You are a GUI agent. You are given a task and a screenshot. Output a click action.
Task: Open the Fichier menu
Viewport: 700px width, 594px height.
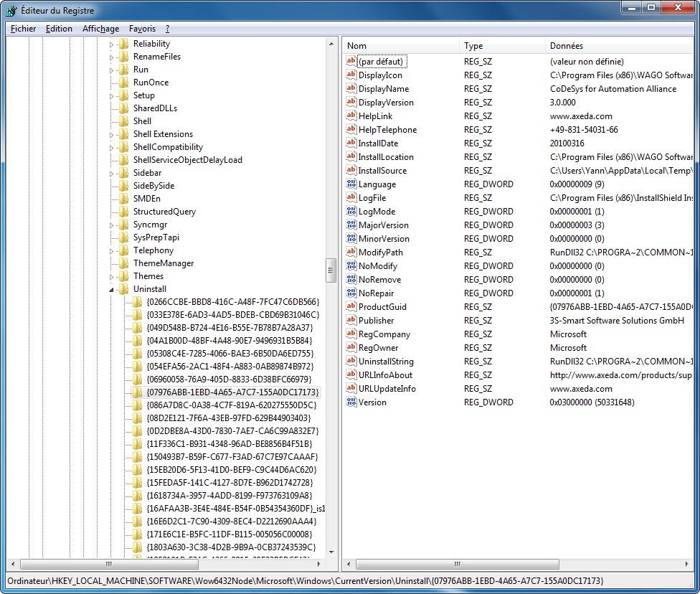pyautogui.click(x=23, y=29)
